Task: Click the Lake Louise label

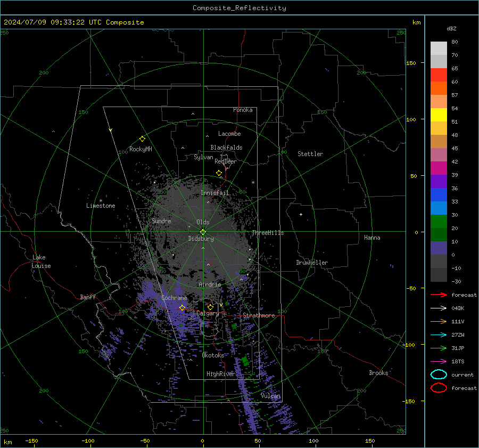Action: point(42,262)
